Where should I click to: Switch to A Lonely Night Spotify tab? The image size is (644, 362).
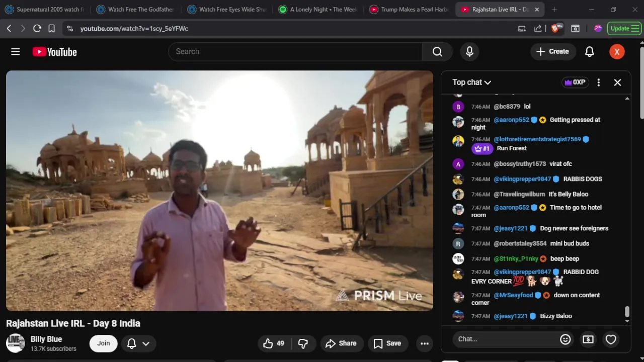(x=318, y=10)
